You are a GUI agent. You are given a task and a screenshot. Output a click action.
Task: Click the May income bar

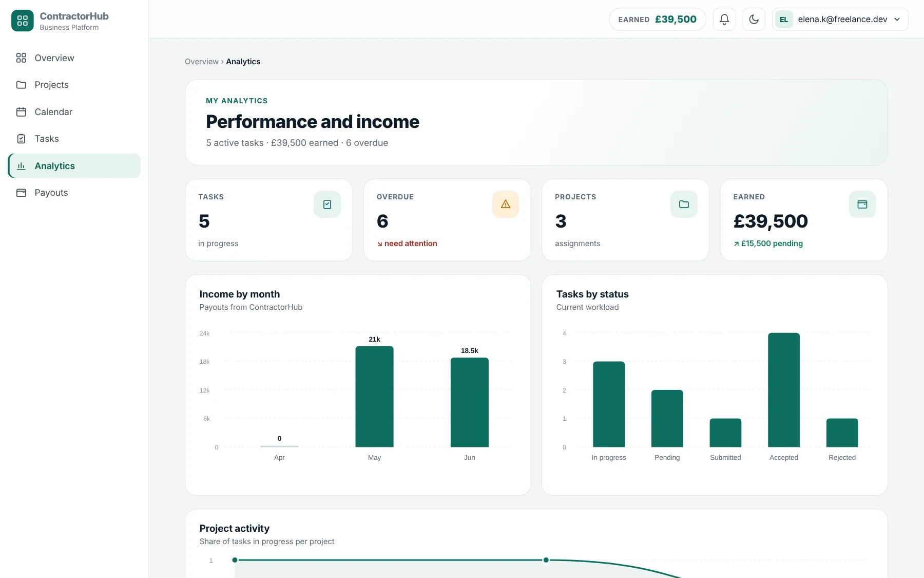pyautogui.click(x=374, y=397)
